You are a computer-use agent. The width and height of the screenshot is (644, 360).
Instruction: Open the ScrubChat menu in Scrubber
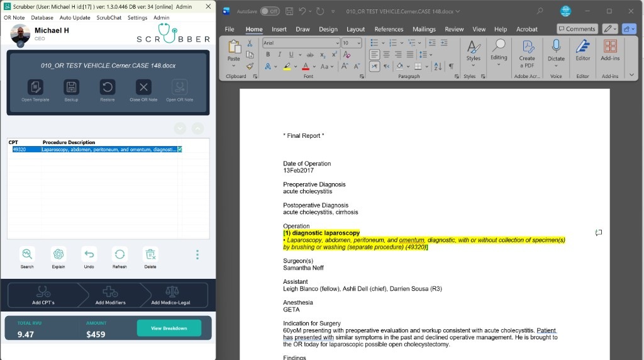point(109,18)
